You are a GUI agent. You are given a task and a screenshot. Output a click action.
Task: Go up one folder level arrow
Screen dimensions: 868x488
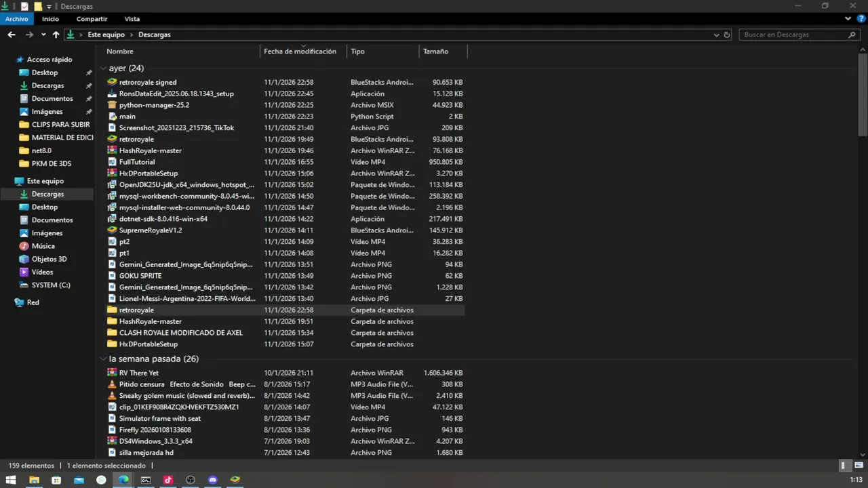[x=56, y=35]
